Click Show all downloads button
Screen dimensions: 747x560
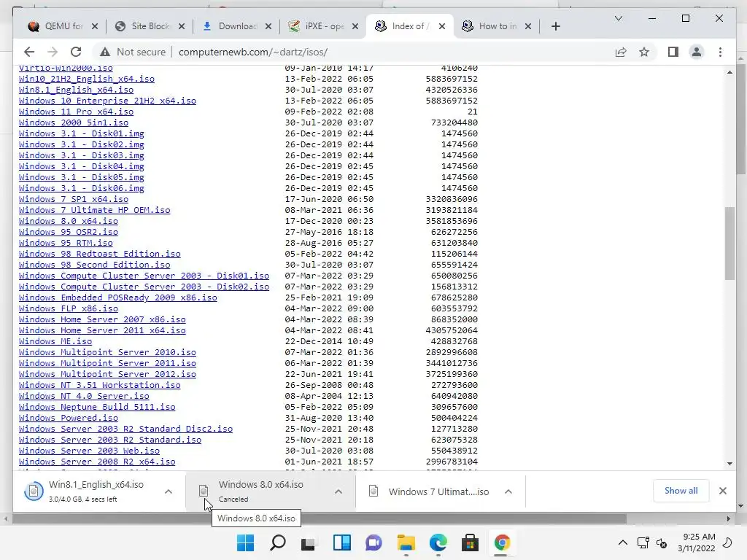tap(681, 491)
